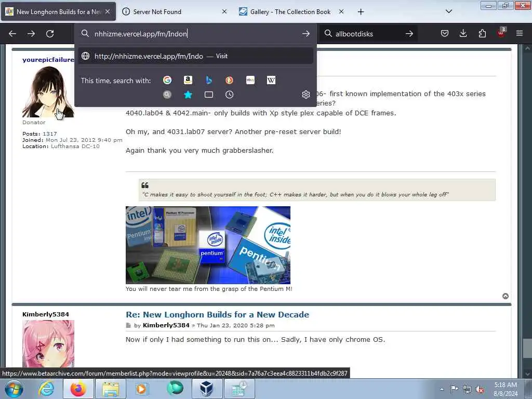This screenshot has width=532, height=399.
Task: Search history via the clock icon
Action: point(229,95)
